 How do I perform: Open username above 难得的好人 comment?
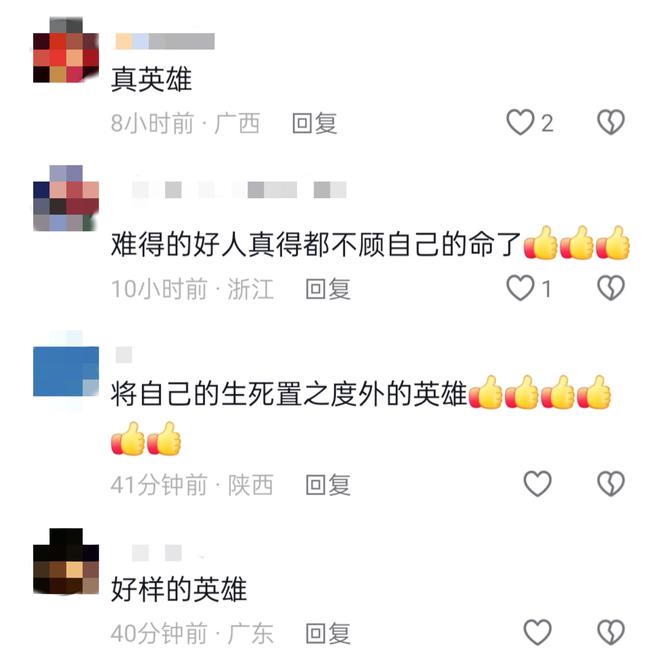click(239, 190)
